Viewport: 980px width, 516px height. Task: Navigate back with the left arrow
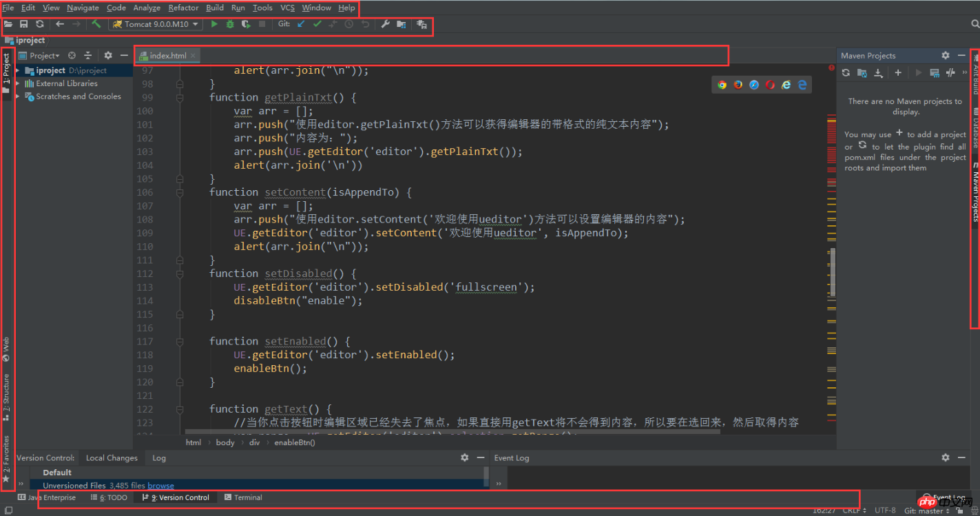point(60,24)
